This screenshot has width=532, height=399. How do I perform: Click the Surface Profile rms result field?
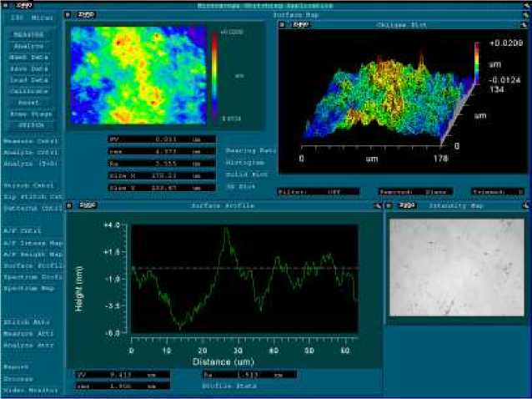point(123,386)
